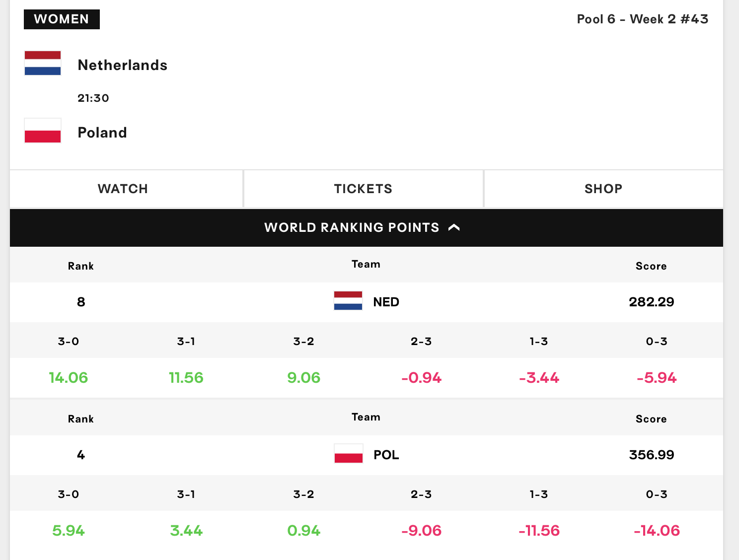
Task: Select the Poland team name
Action: [102, 133]
